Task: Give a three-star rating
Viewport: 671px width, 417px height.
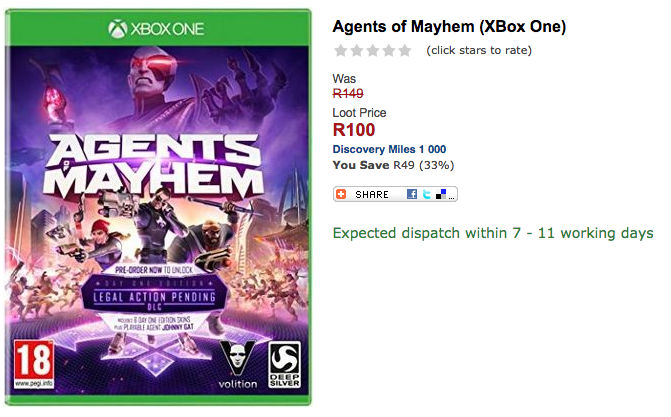Action: pyautogui.click(x=373, y=50)
